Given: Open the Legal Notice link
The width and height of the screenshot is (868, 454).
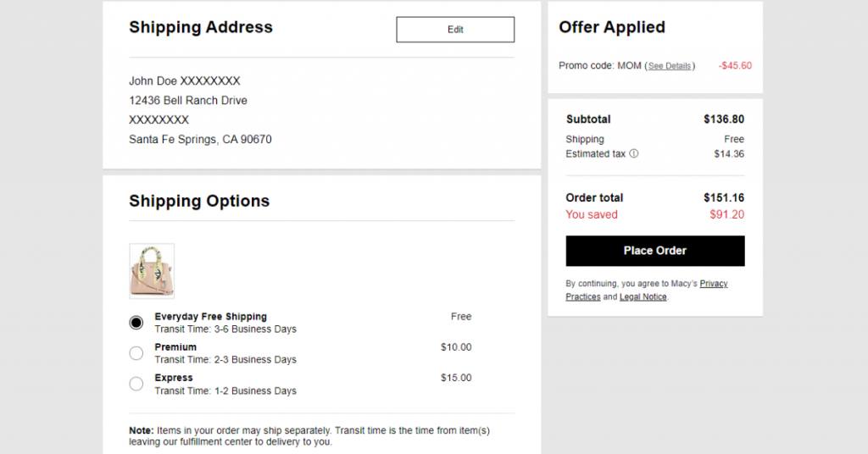Looking at the screenshot, I should click(643, 297).
